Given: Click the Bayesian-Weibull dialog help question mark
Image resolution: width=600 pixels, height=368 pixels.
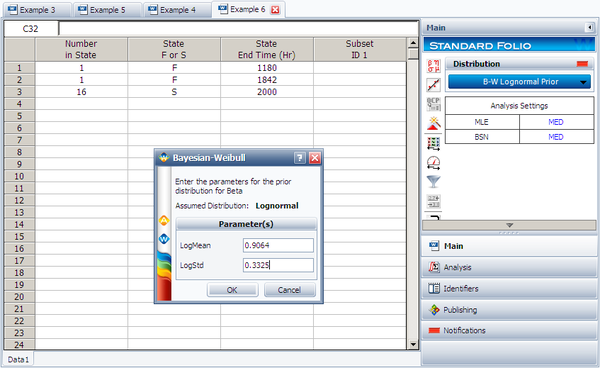Looking at the screenshot, I should [300, 158].
